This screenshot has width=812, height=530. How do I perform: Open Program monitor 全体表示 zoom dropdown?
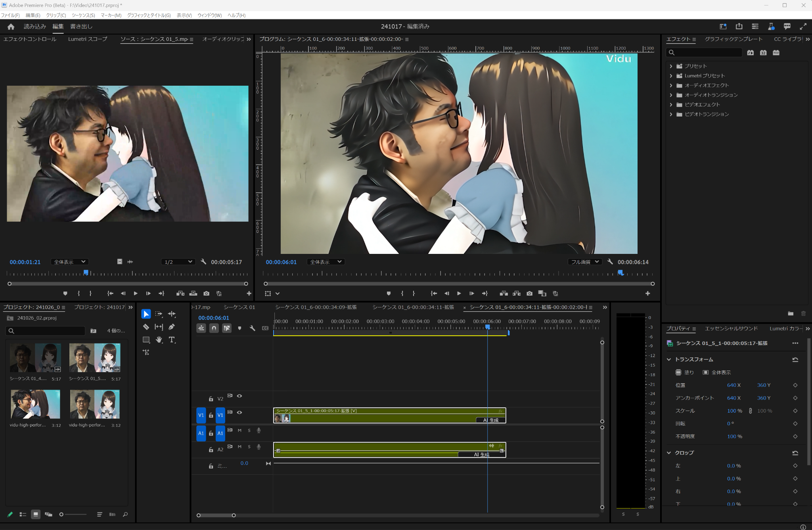[x=326, y=262]
